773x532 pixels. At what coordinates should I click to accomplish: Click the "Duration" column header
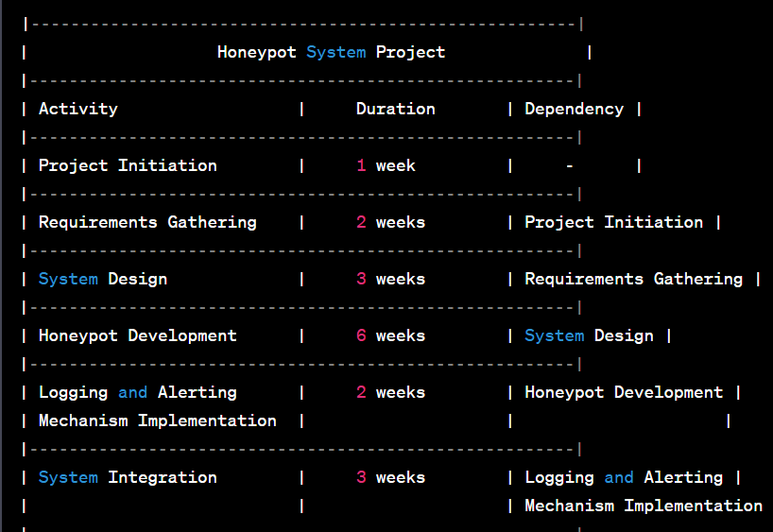click(395, 109)
